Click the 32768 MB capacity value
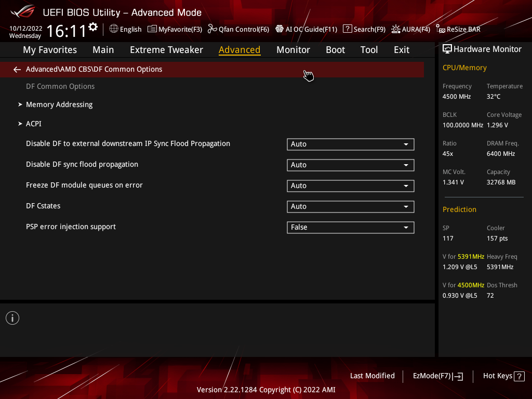 [501, 182]
